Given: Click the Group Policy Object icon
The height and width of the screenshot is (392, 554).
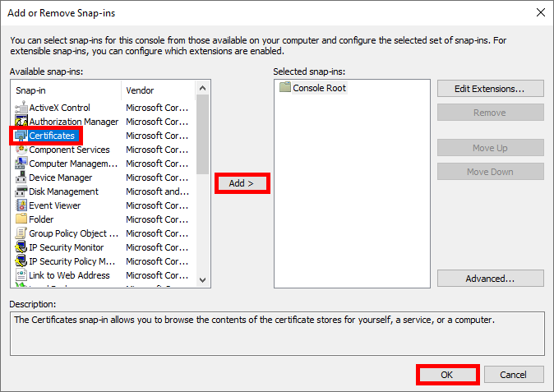Looking at the screenshot, I should (x=21, y=233).
